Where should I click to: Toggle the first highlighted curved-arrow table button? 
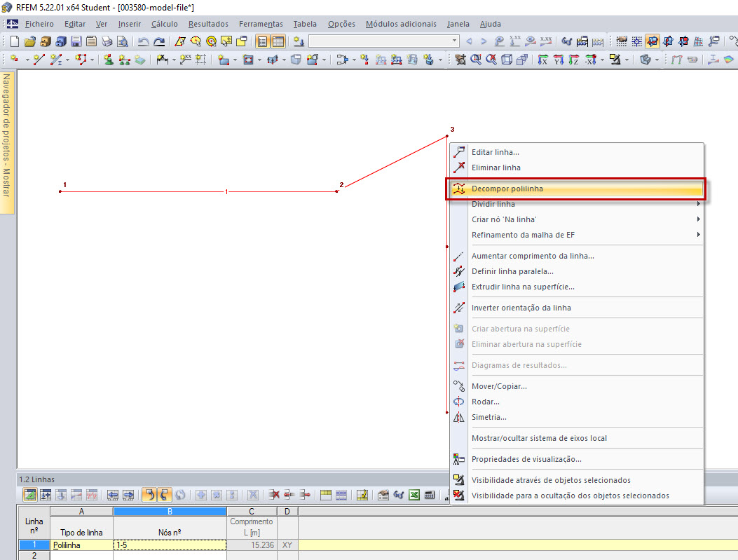point(149,495)
